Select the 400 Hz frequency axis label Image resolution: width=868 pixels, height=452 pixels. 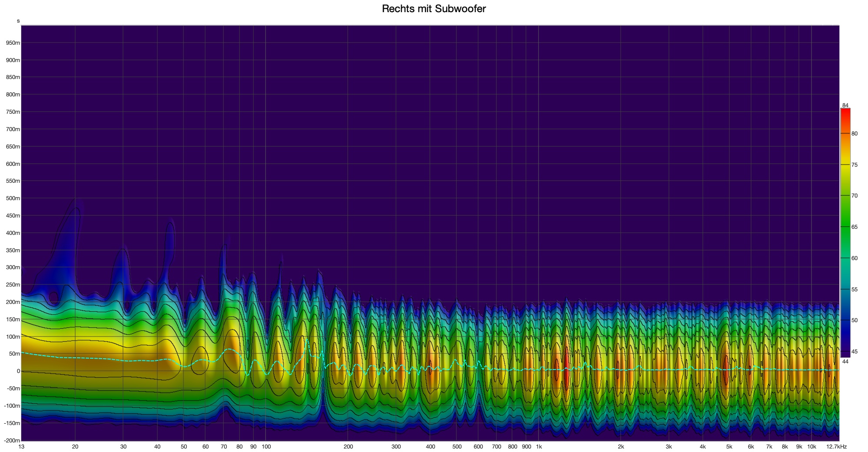coord(430,447)
